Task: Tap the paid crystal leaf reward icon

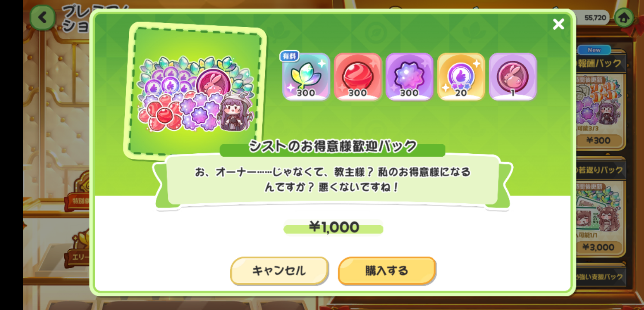Action: 306,77
